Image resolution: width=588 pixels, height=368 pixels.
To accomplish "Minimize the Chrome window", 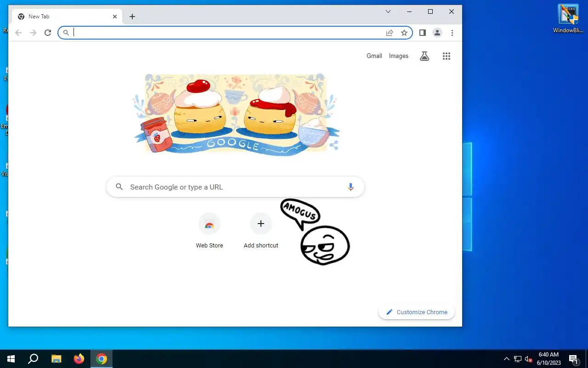I will (409, 11).
